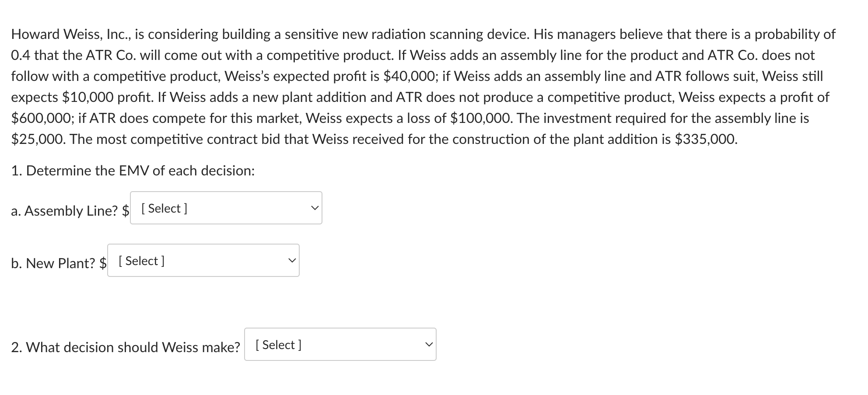The width and height of the screenshot is (868, 395).
Task: Click the chevron on the New Plant select
Action: tap(292, 259)
